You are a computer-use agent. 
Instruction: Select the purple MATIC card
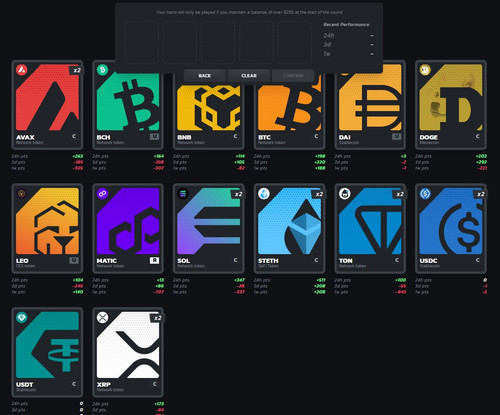(x=128, y=228)
